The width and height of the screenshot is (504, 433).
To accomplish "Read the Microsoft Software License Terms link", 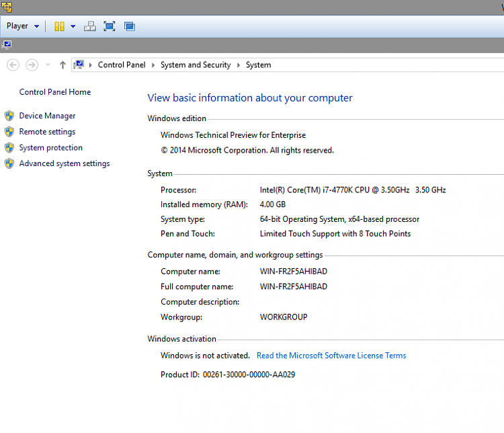I will pyautogui.click(x=331, y=356).
